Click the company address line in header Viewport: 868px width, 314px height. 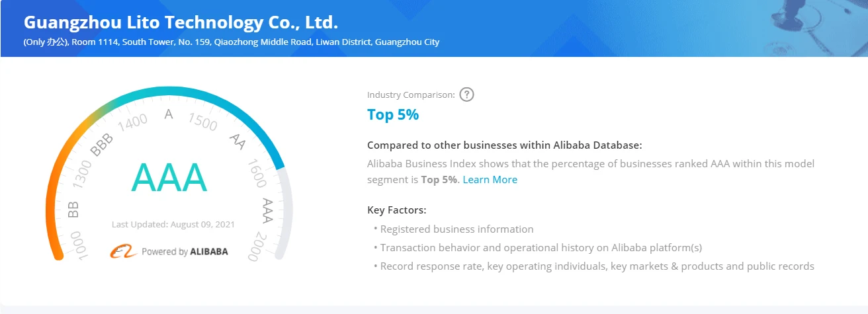click(232, 42)
